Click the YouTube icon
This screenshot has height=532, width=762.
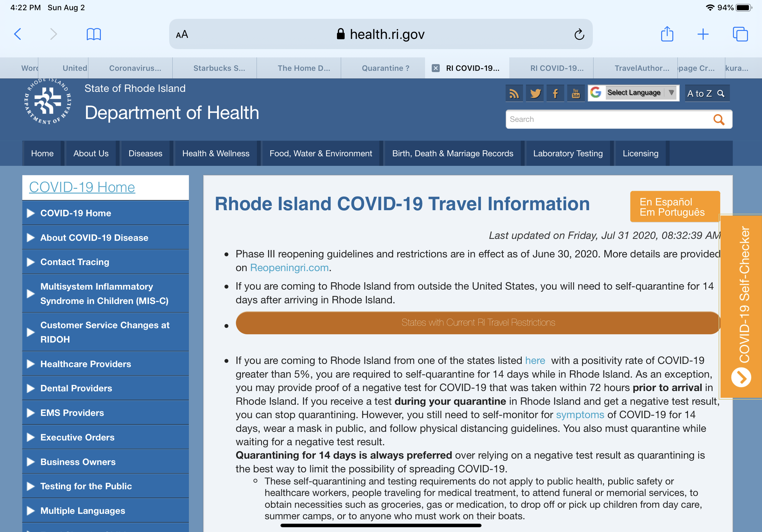[576, 93]
